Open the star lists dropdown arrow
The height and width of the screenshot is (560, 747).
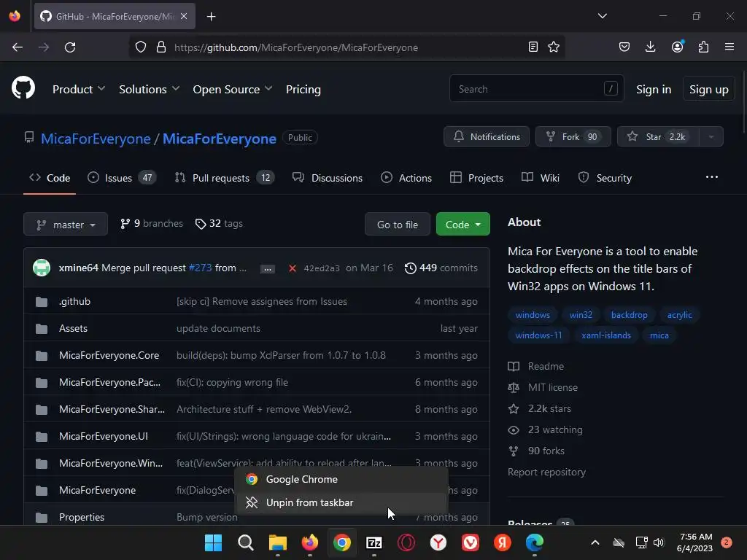711,136
